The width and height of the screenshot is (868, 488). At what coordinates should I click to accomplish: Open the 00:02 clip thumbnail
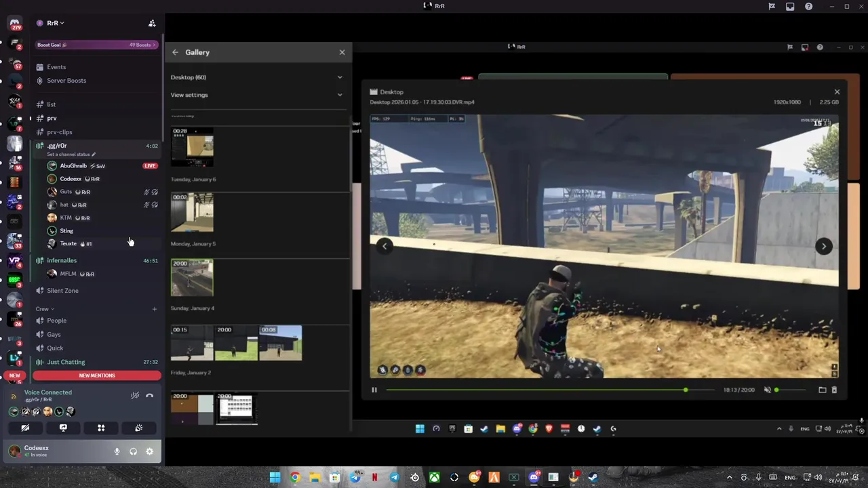[x=192, y=212]
